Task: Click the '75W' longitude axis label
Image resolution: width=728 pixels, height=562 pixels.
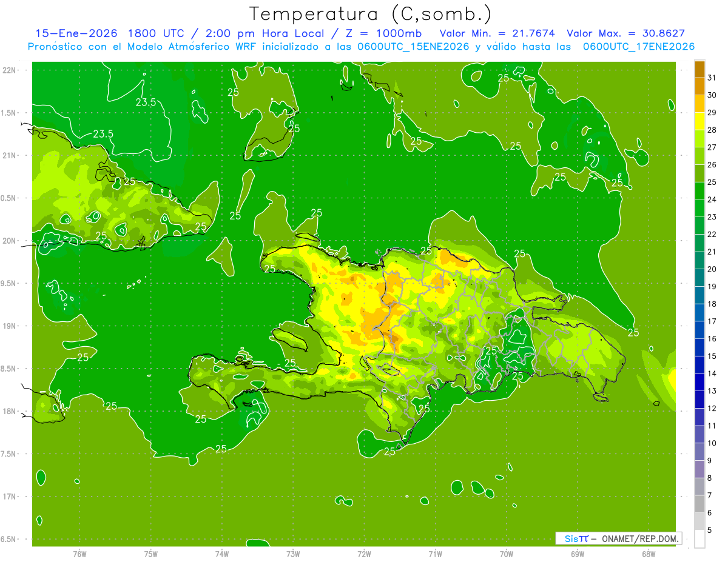Action: pyautogui.click(x=150, y=554)
